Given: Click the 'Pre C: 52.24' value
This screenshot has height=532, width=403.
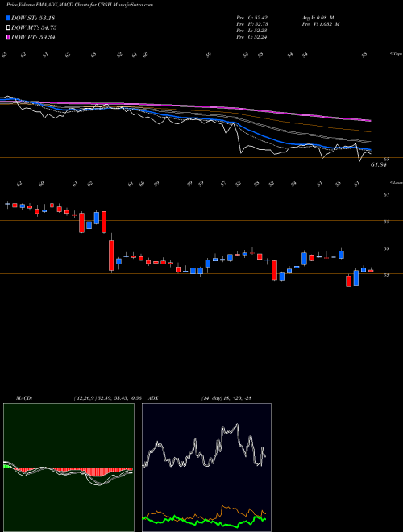Looking at the screenshot, I should point(252,37).
